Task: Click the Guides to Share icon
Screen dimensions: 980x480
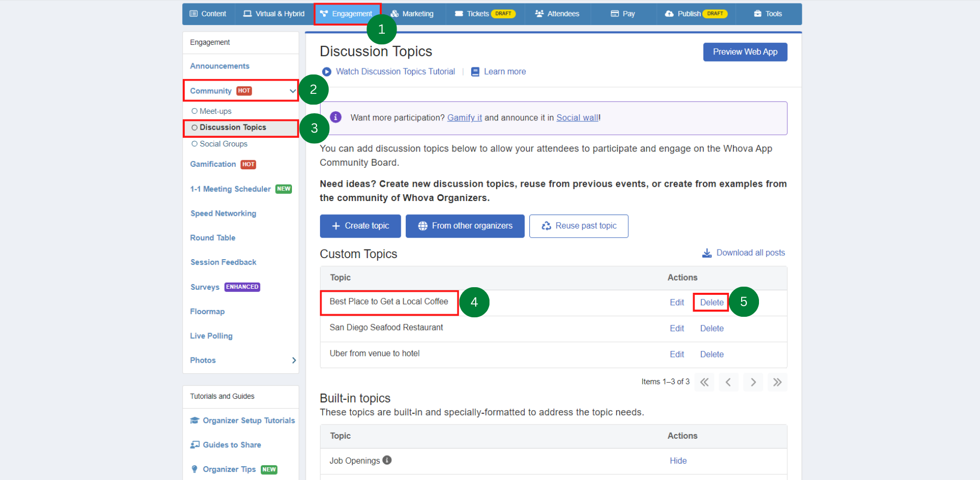Action: [x=194, y=445]
